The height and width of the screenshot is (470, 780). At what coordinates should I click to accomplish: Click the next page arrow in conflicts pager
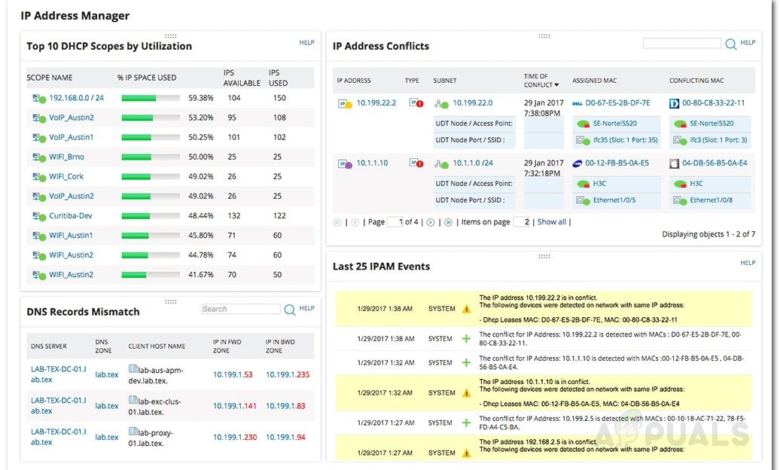(x=431, y=222)
